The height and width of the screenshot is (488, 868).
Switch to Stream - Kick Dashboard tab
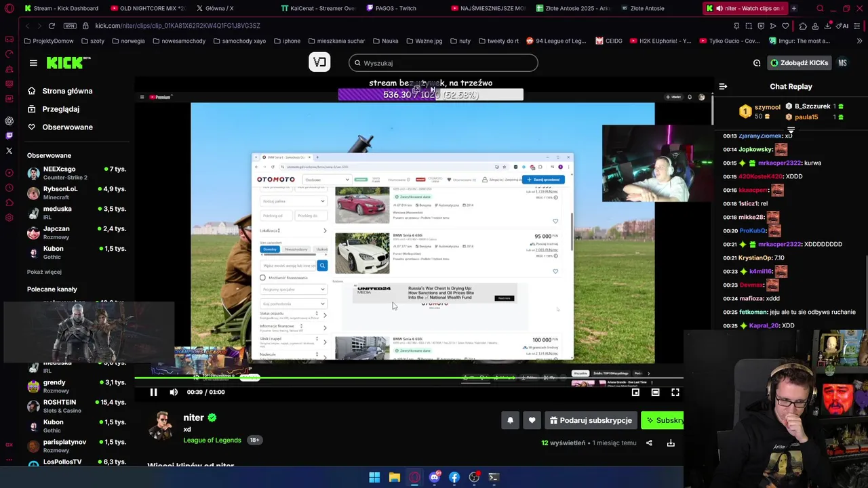(x=61, y=8)
